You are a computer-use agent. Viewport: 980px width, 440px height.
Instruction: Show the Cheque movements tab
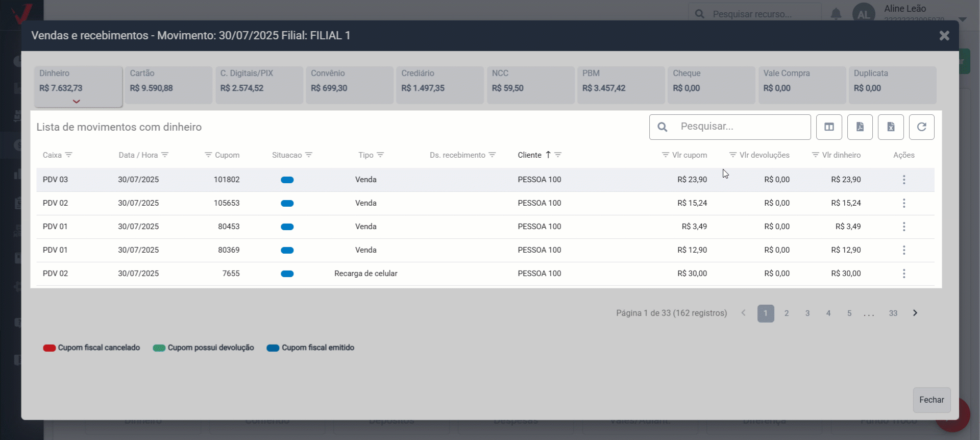click(x=712, y=85)
